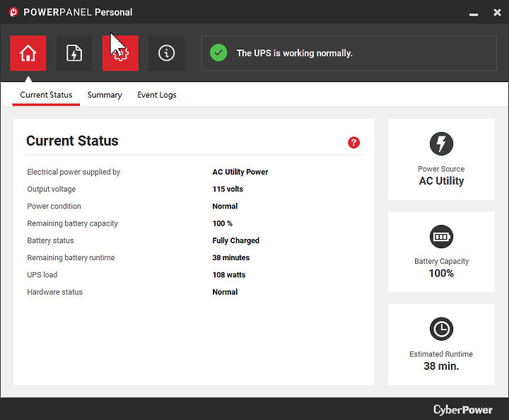This screenshot has height=420, width=509.
Task: Switch to the Summary tab
Action: [105, 95]
